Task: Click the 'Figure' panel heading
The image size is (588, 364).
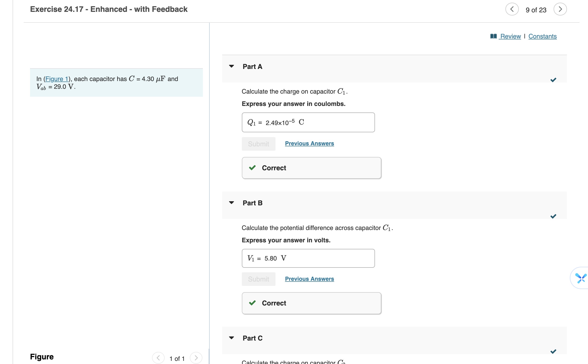Action: pyautogui.click(x=42, y=357)
